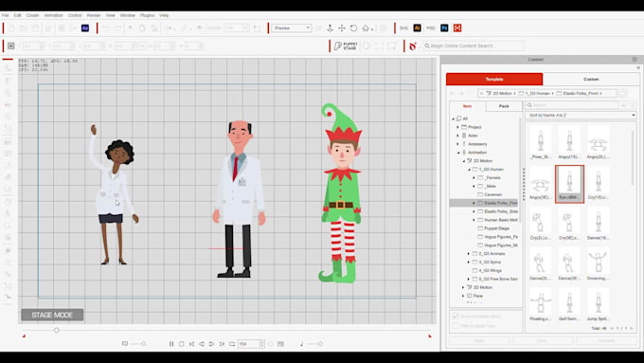Collapse the Animation tree node
This screenshot has height=363, width=644.
coord(458,153)
